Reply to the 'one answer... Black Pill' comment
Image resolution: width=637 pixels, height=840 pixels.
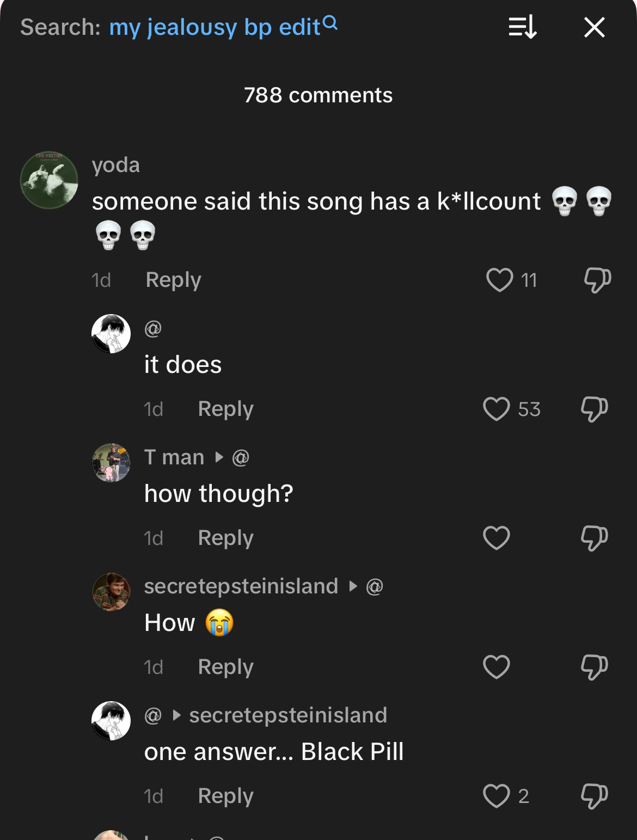[x=225, y=796]
